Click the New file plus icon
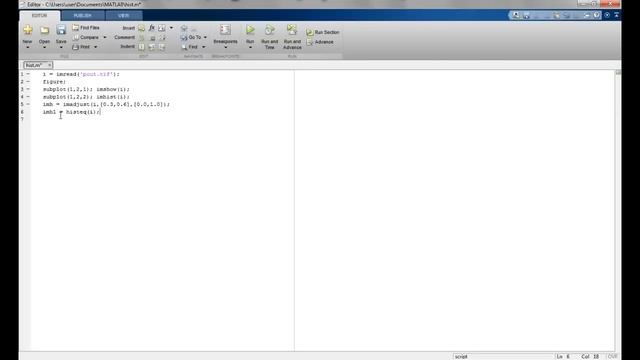The width and height of the screenshot is (640, 360). (28, 30)
